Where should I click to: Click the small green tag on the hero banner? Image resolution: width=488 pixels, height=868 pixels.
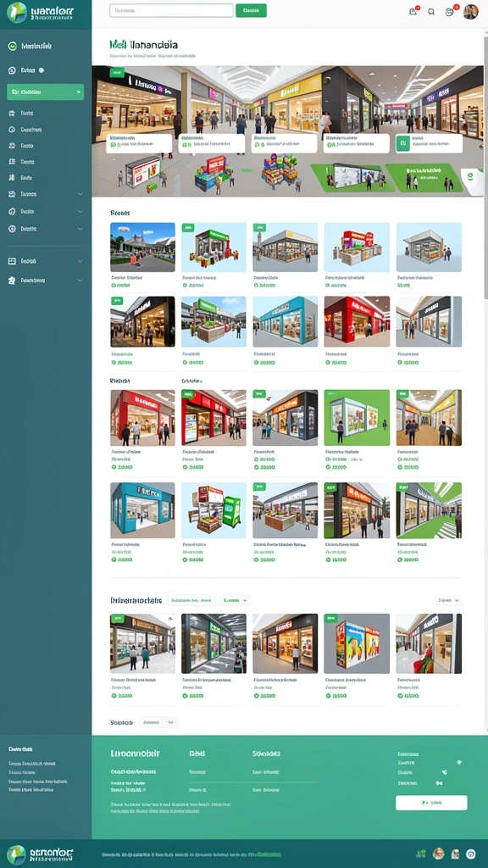117,73
